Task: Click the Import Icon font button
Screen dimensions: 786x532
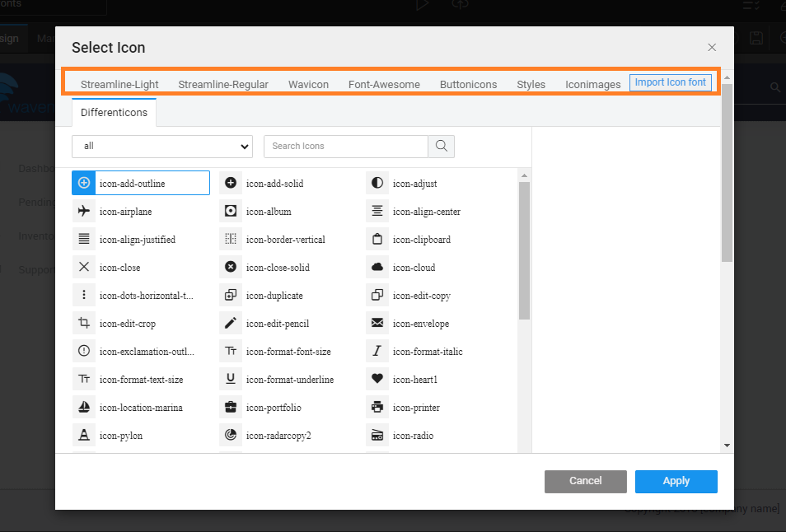Action: tap(670, 82)
